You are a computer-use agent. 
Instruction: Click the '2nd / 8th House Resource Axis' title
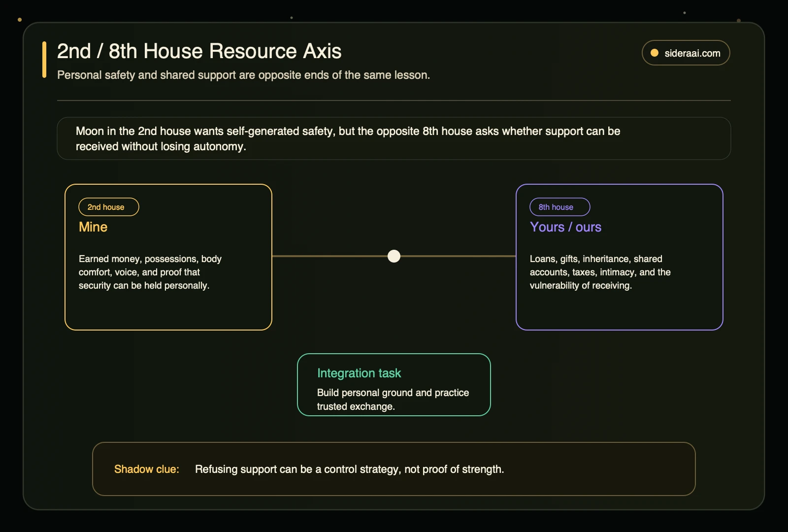[x=199, y=51]
